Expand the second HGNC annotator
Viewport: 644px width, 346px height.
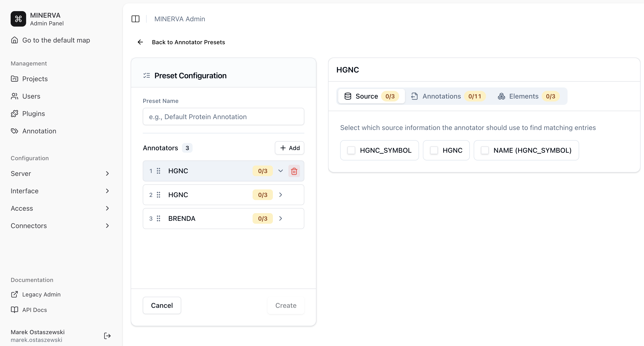click(280, 195)
